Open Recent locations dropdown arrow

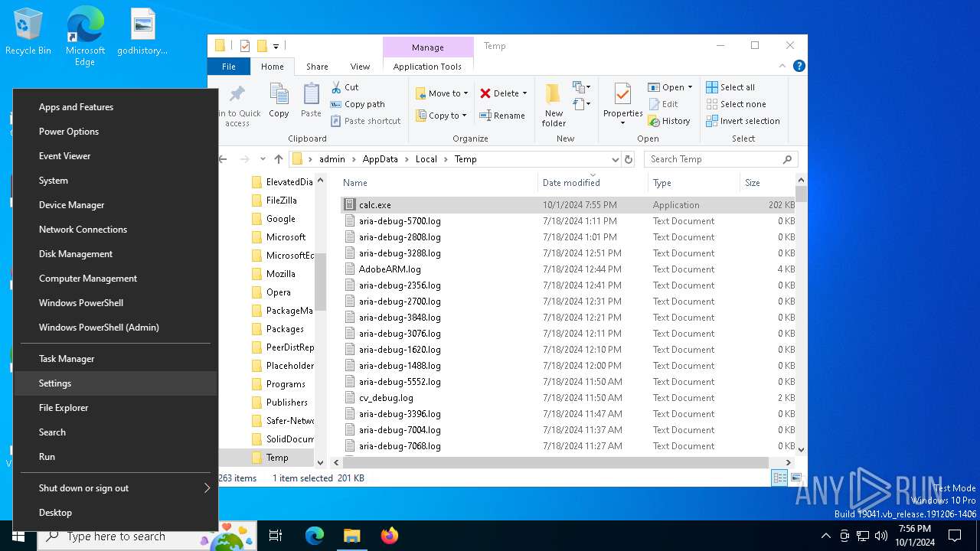(x=262, y=159)
